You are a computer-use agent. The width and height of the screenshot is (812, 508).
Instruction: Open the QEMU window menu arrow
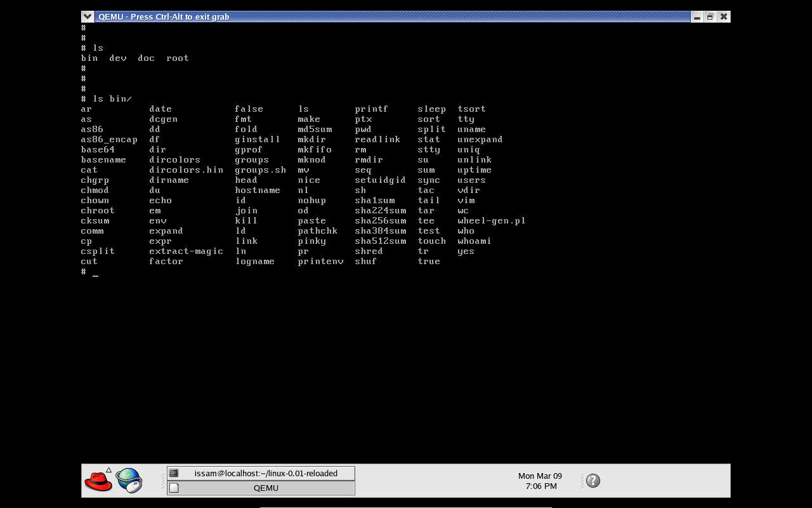(88, 17)
